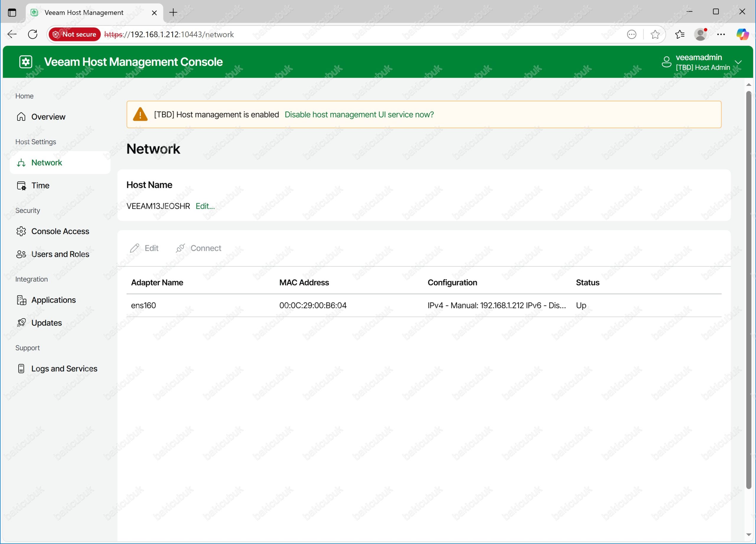
Task: Click the Logs and Services document icon
Action: click(x=21, y=368)
